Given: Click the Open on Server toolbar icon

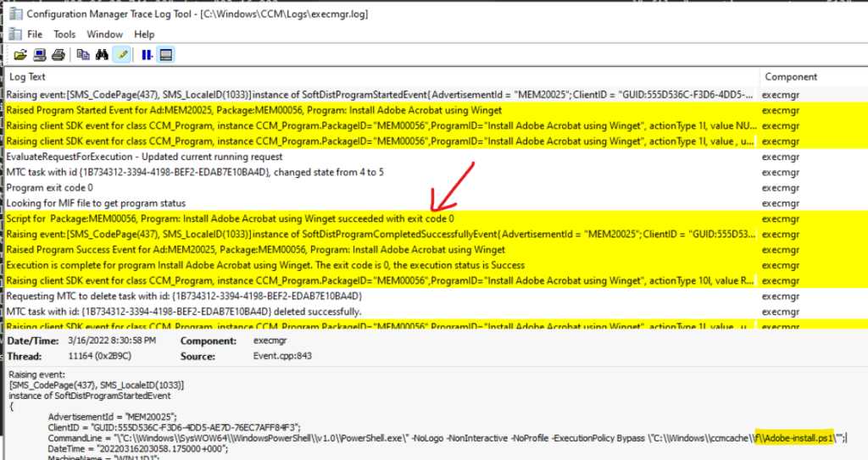Looking at the screenshot, I should click(x=39, y=55).
